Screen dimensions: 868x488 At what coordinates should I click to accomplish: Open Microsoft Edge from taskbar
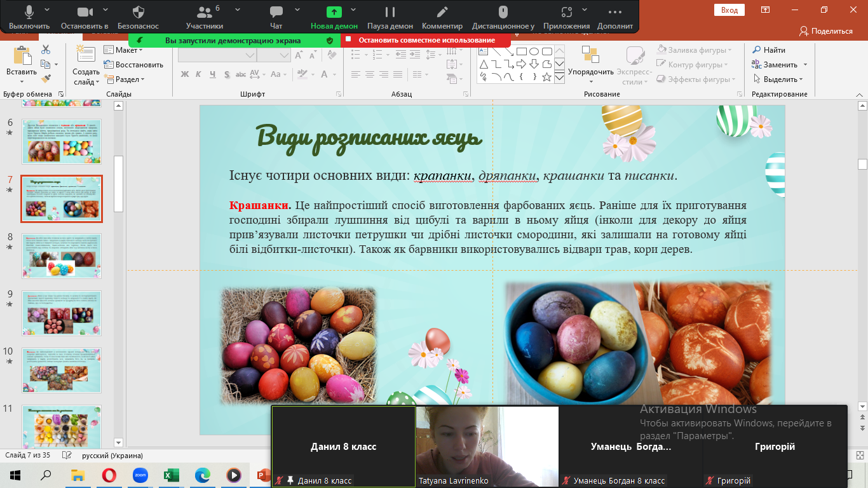tap(202, 475)
